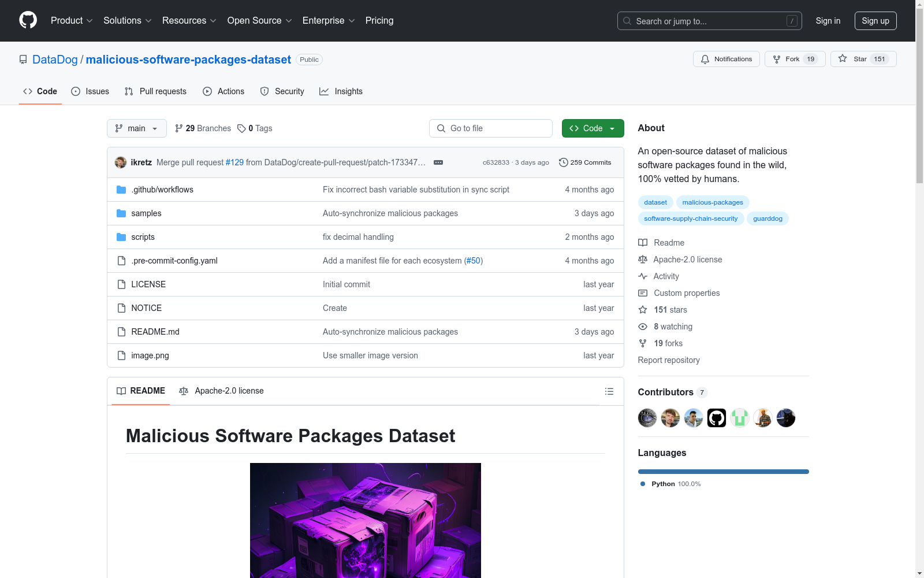
Task: Click the .github/workflows folder icon
Action: click(121, 190)
